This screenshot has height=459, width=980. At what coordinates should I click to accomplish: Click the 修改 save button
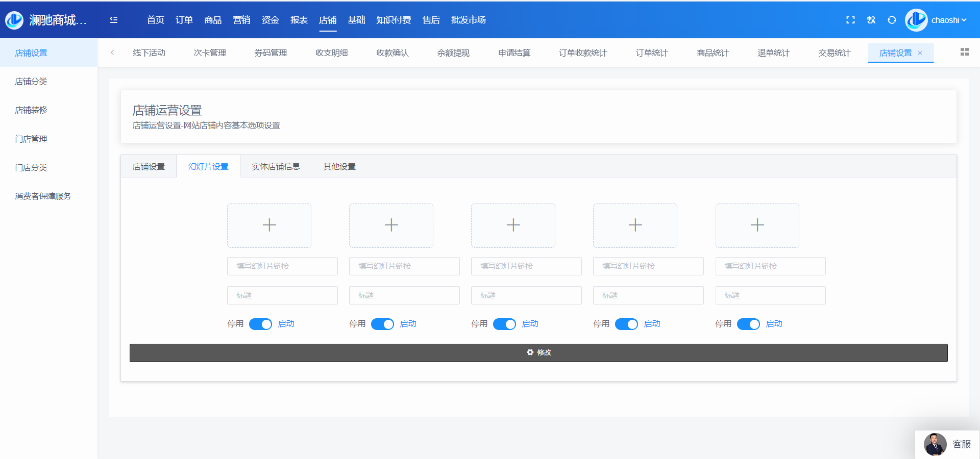[x=538, y=352]
